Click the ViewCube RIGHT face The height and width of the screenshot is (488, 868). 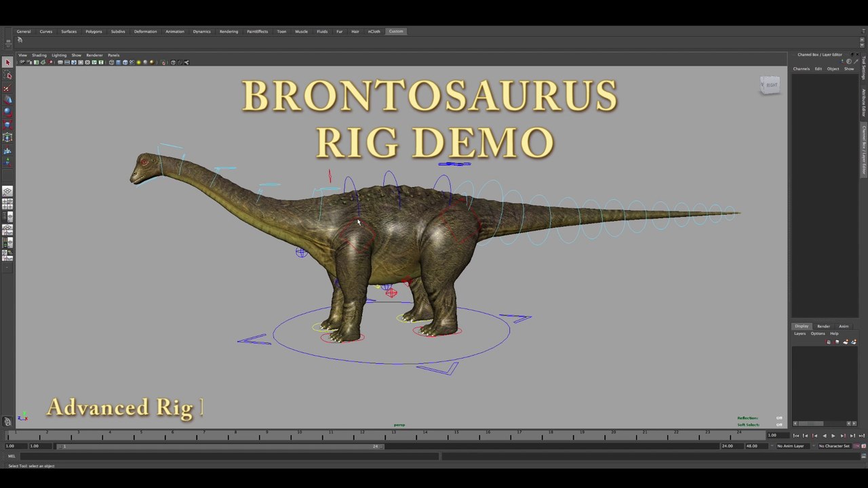[770, 85]
